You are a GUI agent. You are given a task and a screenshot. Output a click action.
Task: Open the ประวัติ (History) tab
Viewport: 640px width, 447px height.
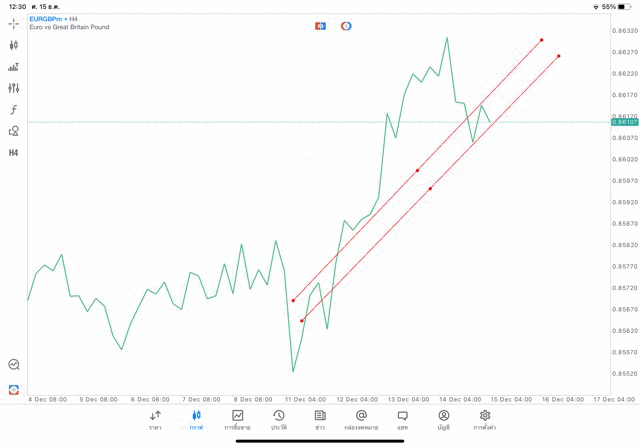pos(278,420)
